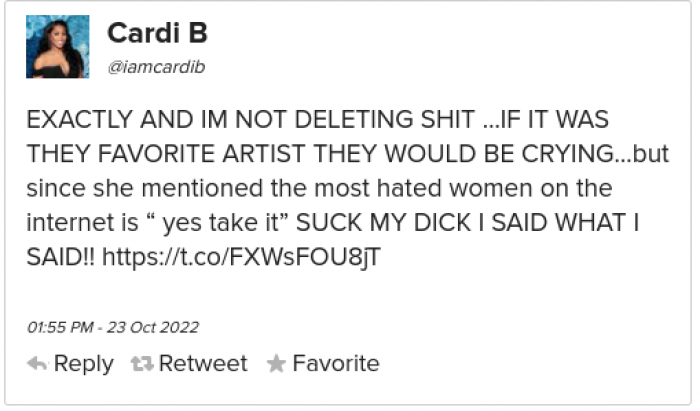Click the Cardi B display name
The width and height of the screenshot is (700, 411).
tap(157, 34)
